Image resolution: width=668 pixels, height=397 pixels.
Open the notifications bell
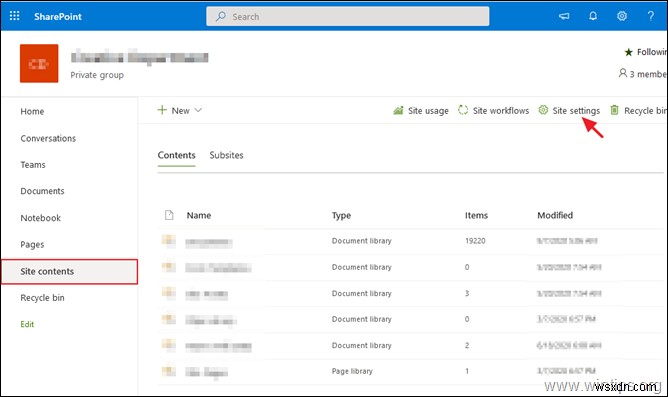(x=593, y=16)
